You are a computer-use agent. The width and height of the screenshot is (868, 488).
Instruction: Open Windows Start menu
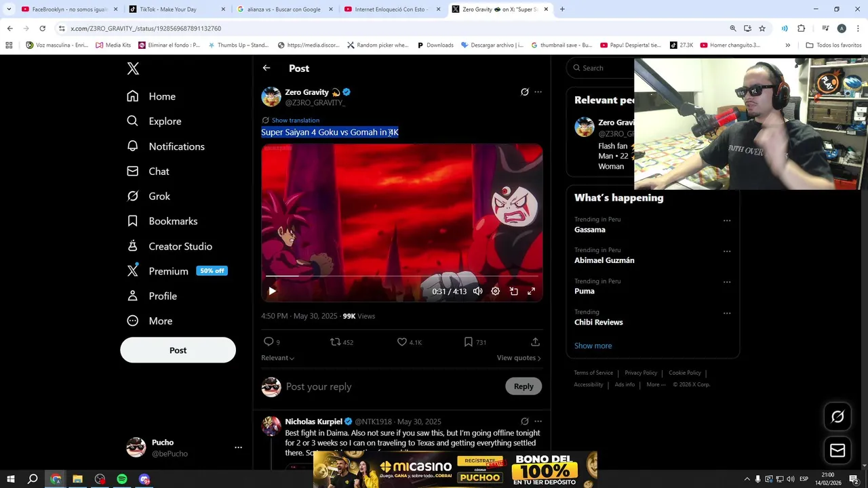tap(11, 479)
